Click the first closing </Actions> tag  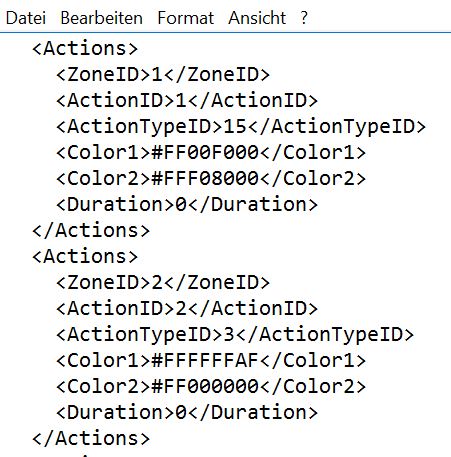(x=91, y=230)
